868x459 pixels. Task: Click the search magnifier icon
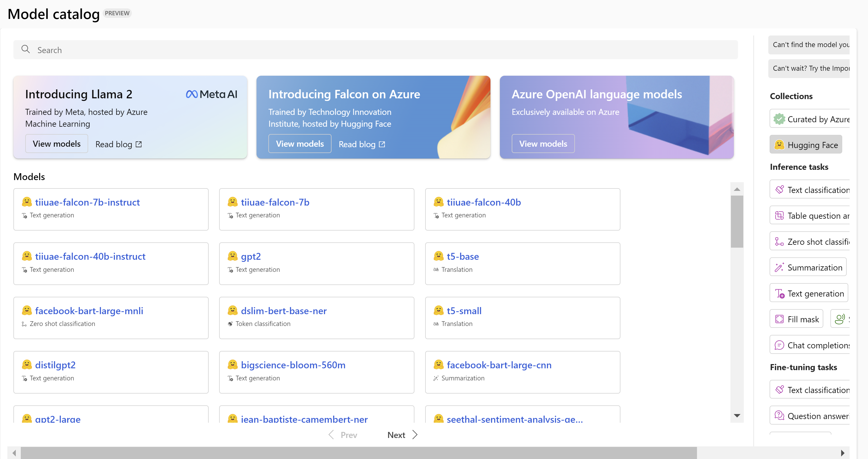[x=26, y=49]
